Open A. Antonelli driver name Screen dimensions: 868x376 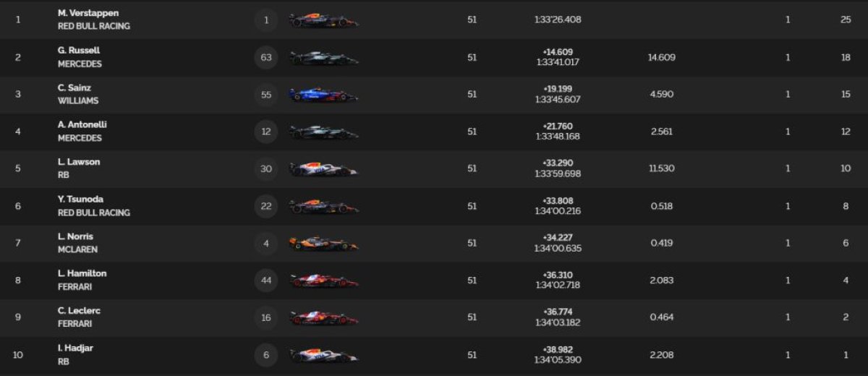coord(82,124)
